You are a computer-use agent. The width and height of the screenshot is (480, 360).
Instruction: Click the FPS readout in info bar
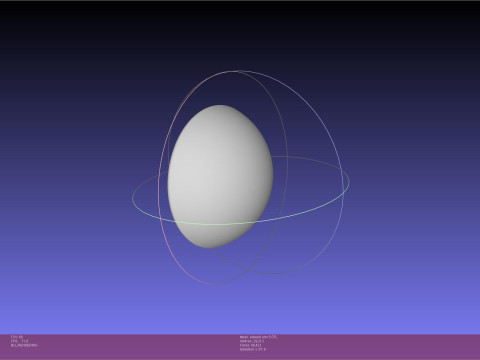[x=19, y=341]
